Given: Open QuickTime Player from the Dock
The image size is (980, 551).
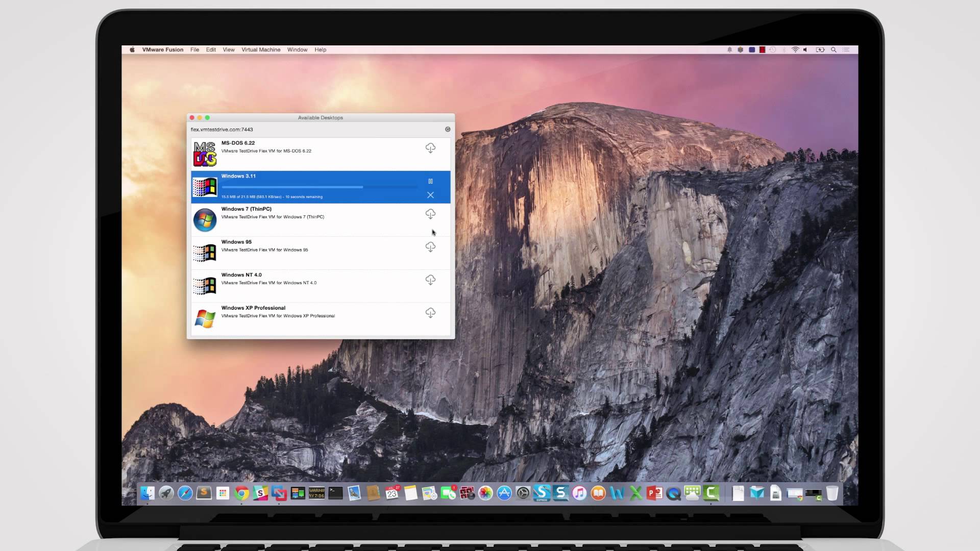Looking at the screenshot, I should click(674, 493).
